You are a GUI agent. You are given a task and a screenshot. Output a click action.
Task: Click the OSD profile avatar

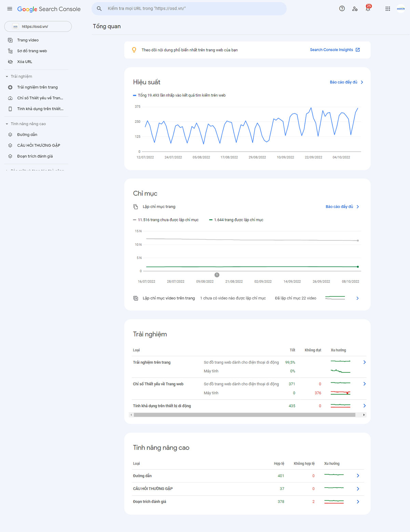tap(400, 9)
